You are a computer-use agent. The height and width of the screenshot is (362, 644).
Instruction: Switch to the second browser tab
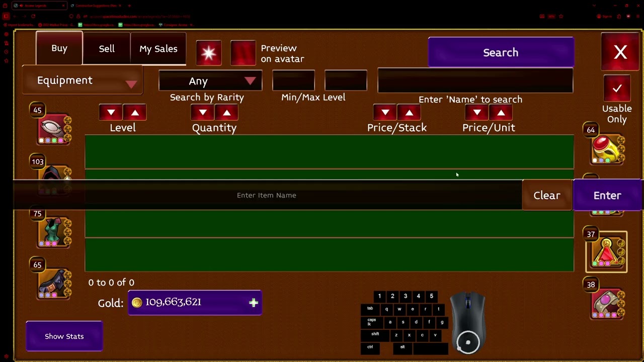(96, 6)
